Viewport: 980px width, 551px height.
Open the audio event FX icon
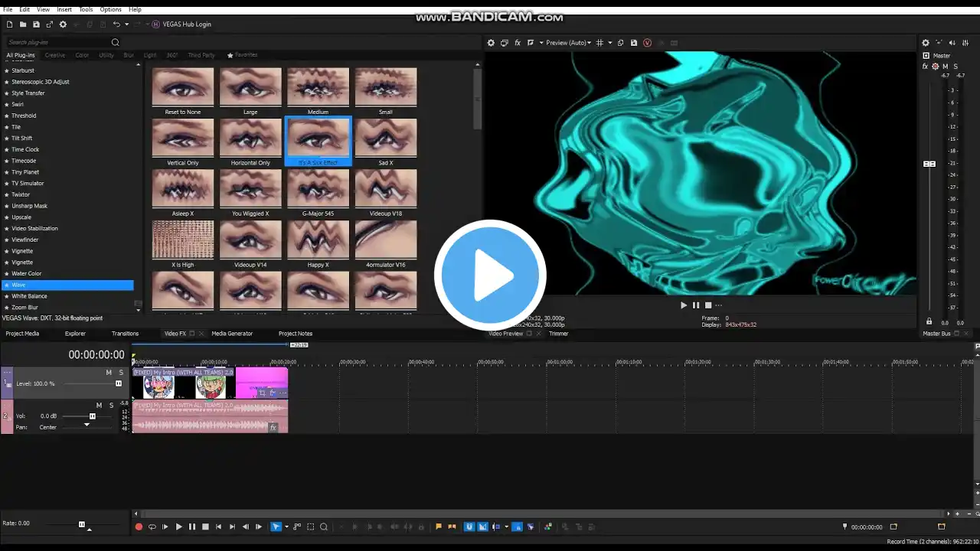tap(273, 428)
